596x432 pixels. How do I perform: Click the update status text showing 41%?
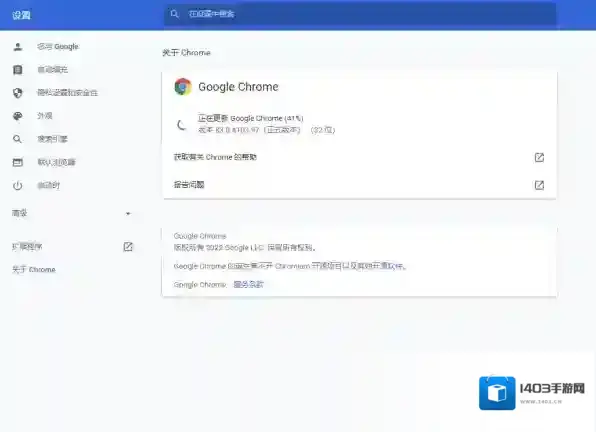[250, 118]
